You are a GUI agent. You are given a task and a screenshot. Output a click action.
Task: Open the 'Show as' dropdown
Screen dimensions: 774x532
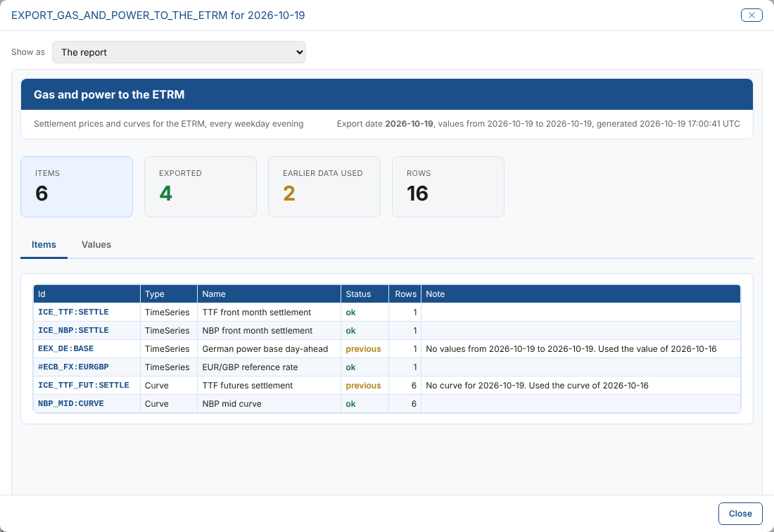pos(179,52)
